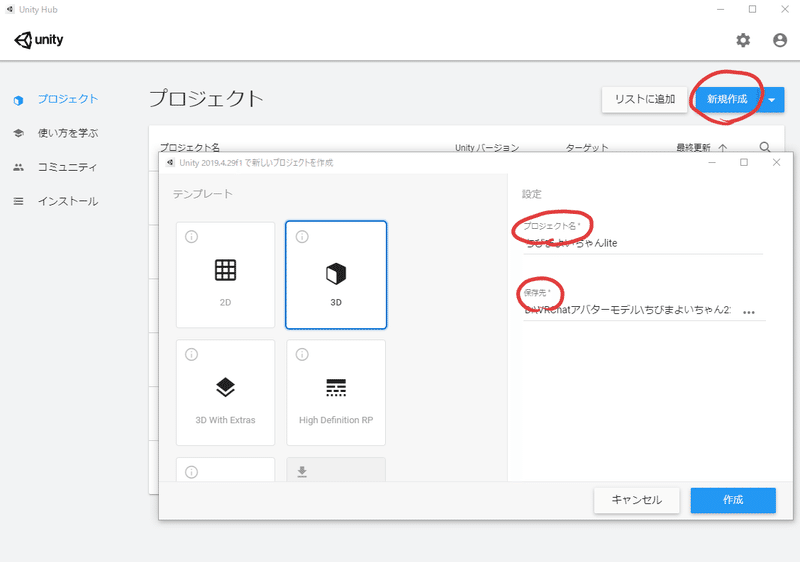Expand the 新規作成 dropdown arrow

pos(772,99)
